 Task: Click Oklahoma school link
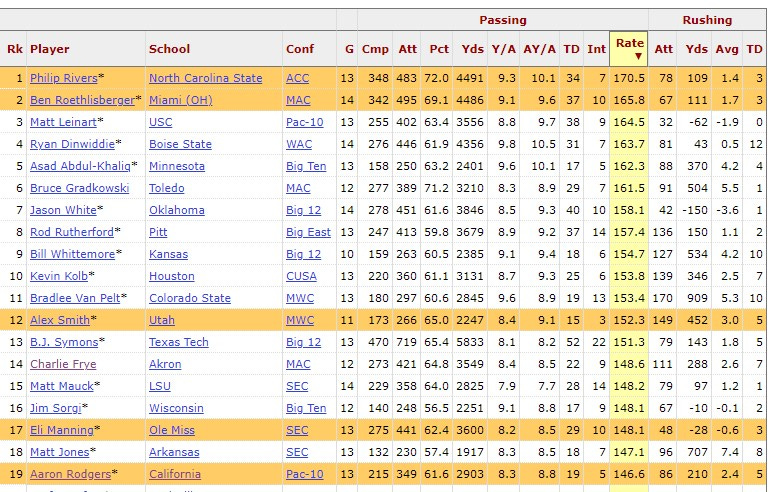177,210
